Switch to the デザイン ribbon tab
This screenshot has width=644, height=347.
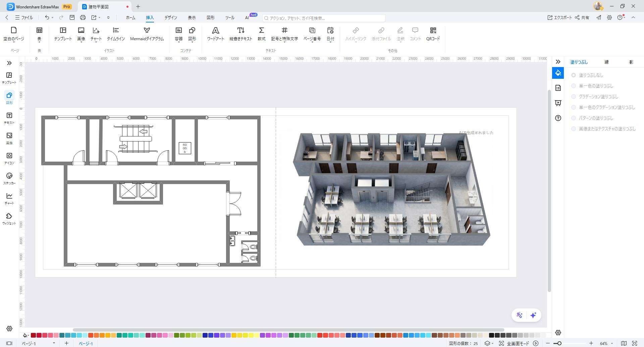171,18
